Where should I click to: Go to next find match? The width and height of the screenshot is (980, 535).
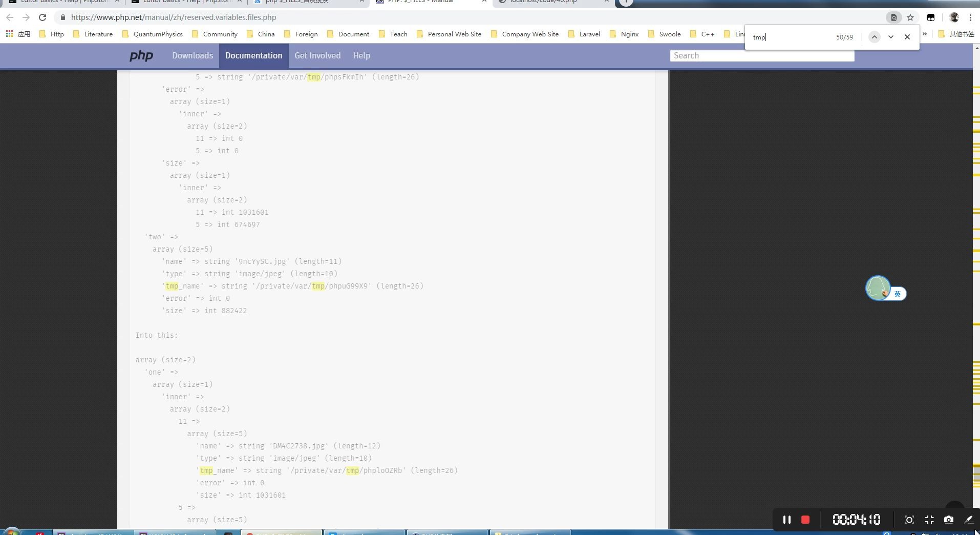click(891, 37)
